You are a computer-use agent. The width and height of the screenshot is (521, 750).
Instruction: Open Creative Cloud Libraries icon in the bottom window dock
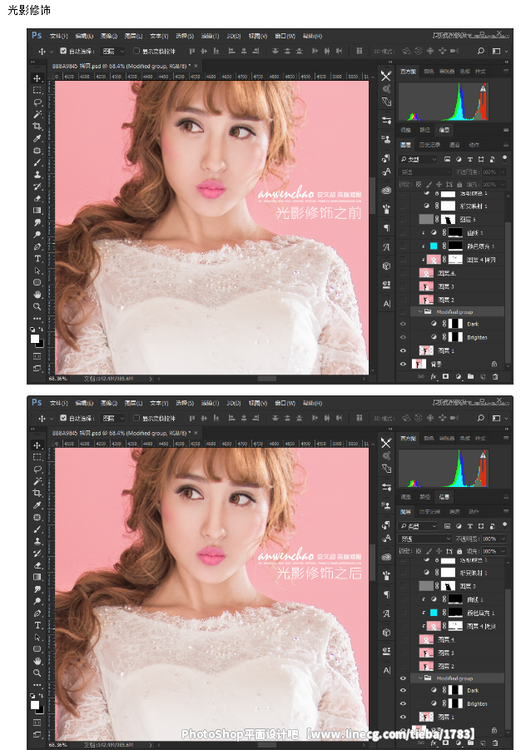point(387,557)
